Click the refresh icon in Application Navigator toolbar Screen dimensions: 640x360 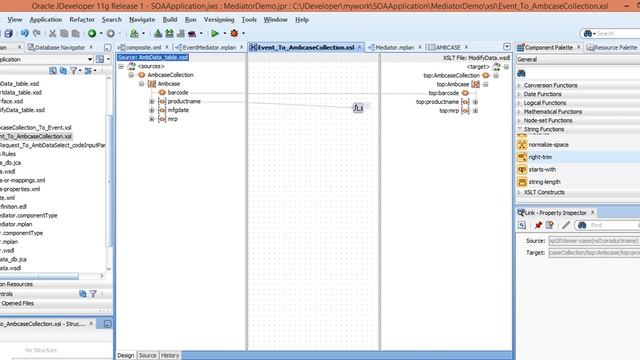[63, 71]
